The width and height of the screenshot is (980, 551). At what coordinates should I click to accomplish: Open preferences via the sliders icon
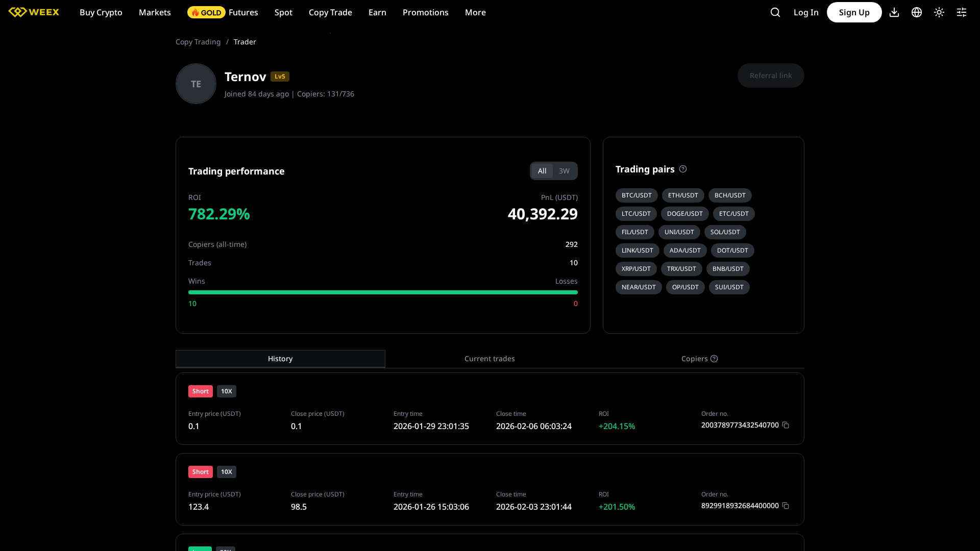(962, 12)
